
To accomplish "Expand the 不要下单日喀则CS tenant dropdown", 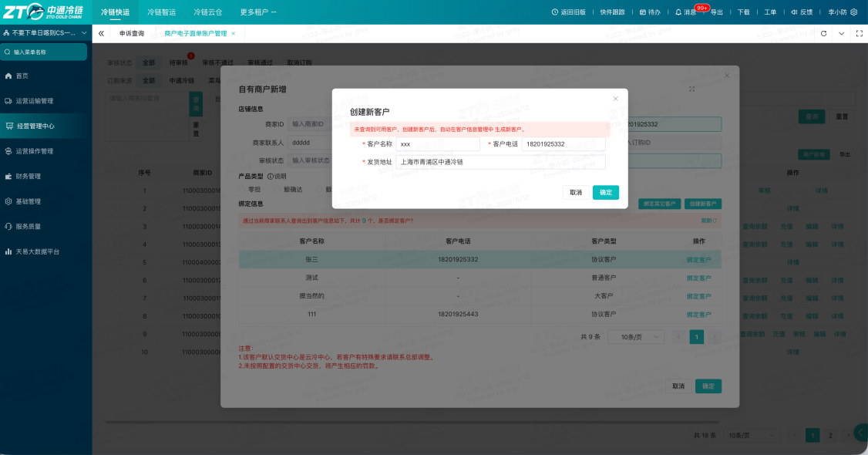I will (84, 33).
